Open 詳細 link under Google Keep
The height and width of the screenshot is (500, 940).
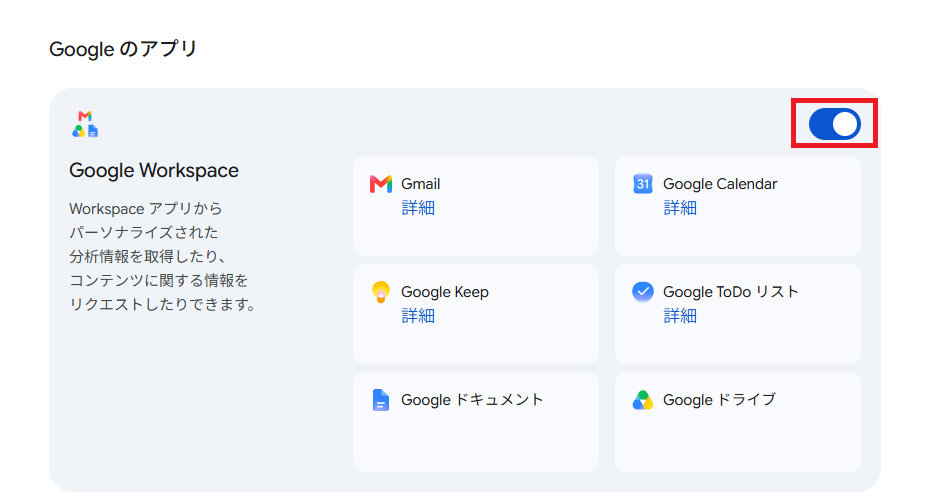(x=418, y=316)
